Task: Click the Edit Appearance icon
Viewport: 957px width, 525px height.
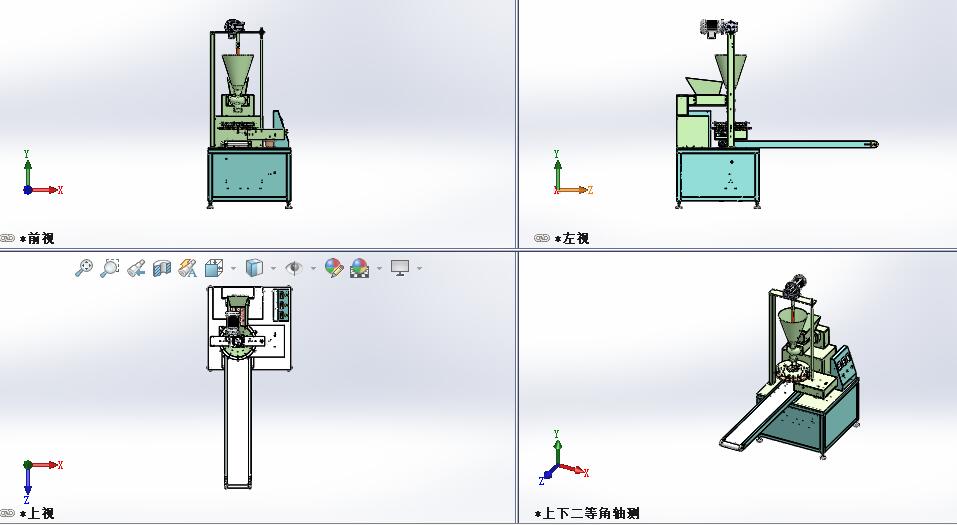Action: (334, 267)
